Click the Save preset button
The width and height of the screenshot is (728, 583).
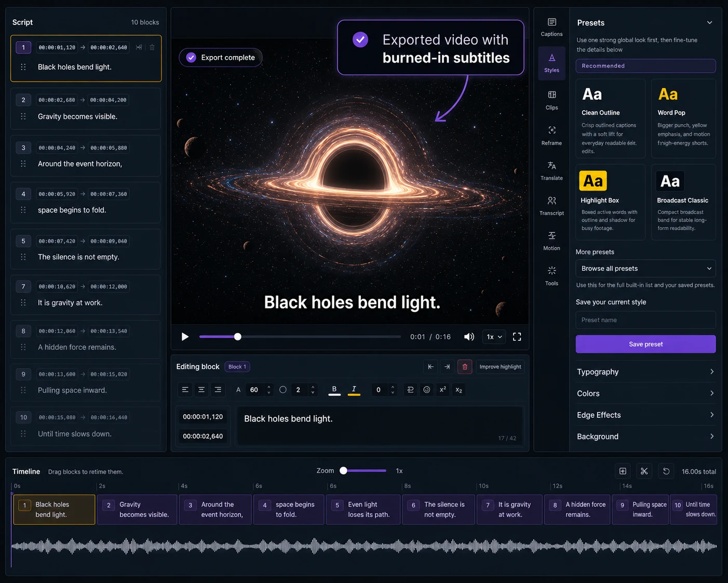tap(645, 344)
